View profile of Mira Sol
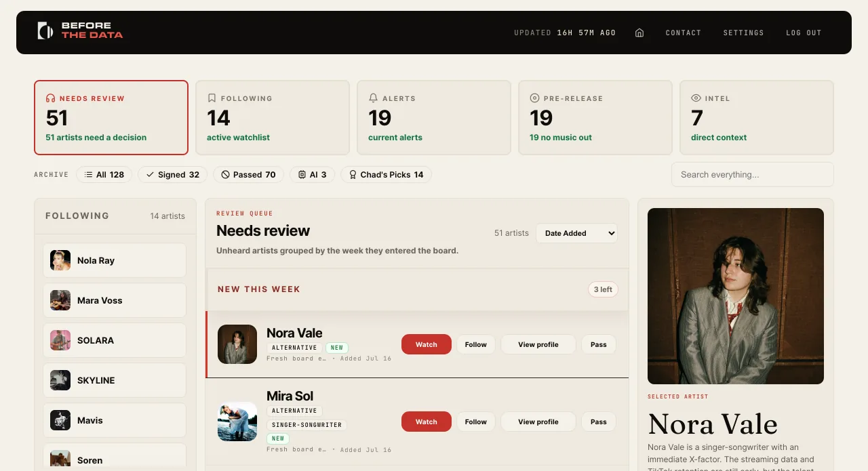 click(538, 422)
